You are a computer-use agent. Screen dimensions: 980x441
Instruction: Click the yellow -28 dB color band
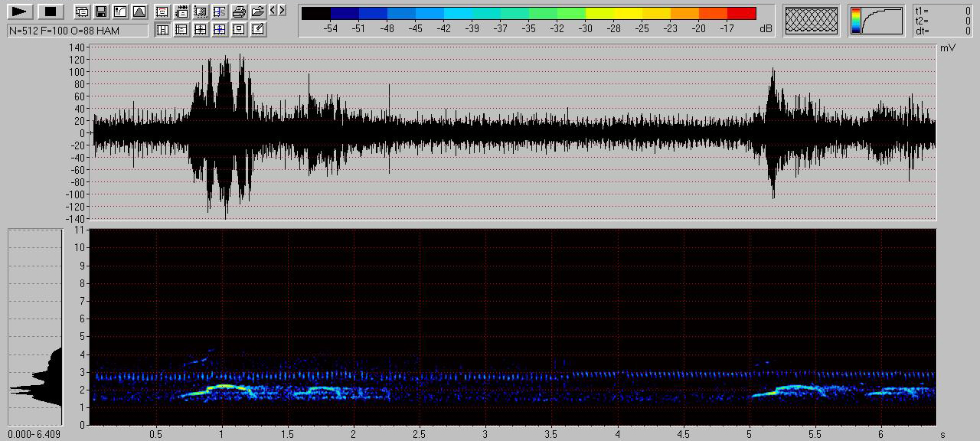(628, 13)
